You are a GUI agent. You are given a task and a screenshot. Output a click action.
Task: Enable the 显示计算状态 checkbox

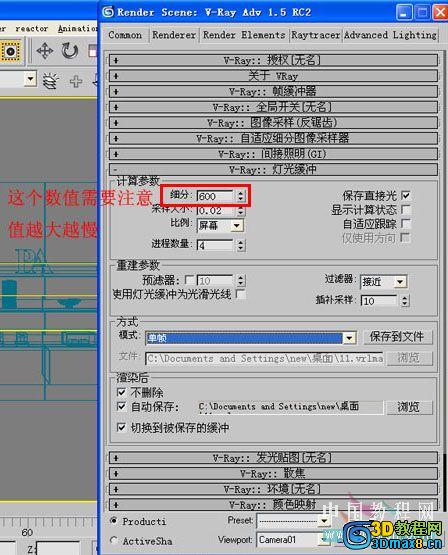click(406, 209)
